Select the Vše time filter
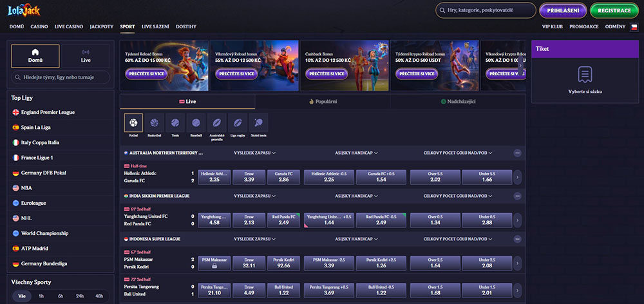644x304 pixels. tap(22, 296)
